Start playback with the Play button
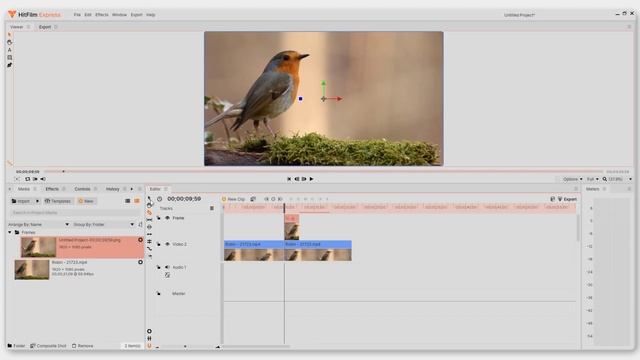 [x=311, y=179]
